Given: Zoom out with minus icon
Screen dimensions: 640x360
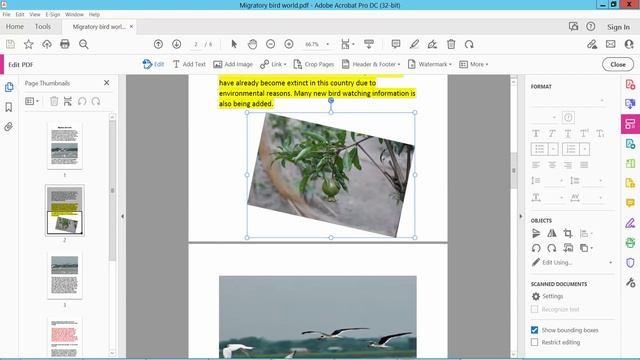Looking at the screenshot, I should pos(270,44).
